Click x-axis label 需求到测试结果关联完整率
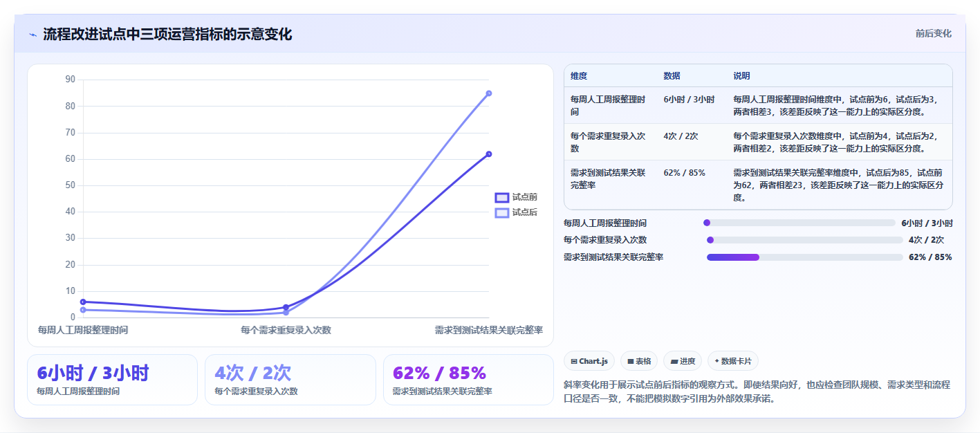Screen dimensions: 980x433 point(488,330)
